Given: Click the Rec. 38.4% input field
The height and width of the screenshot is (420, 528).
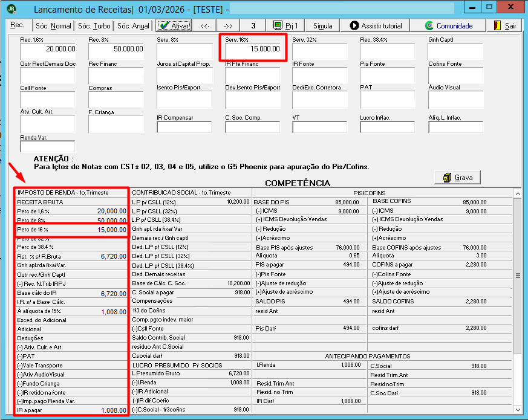Looking at the screenshot, I should 388,51.
